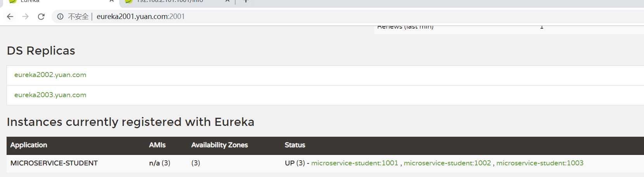This screenshot has width=644, height=177.
Task: Go back to the previous page
Action: point(10,17)
